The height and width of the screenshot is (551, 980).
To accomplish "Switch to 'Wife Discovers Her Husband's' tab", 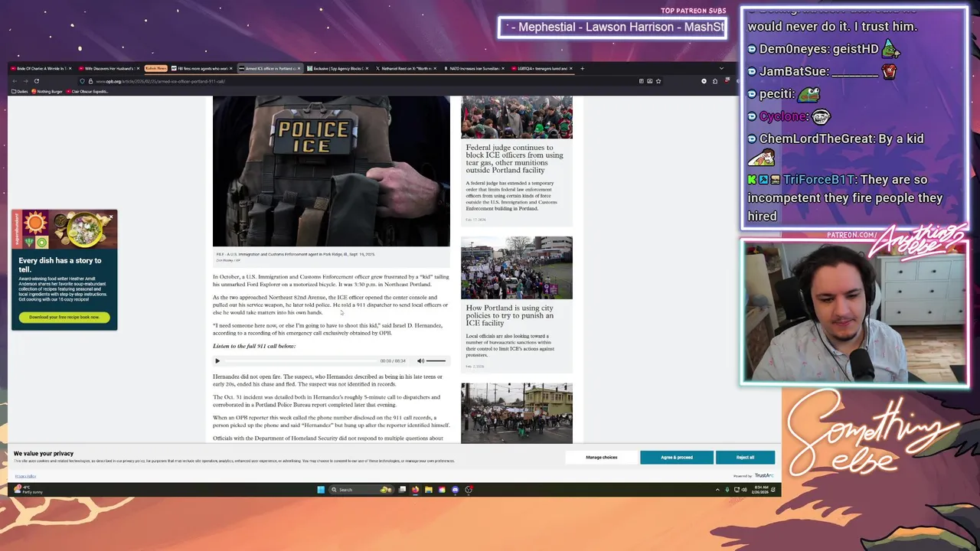I will tap(109, 69).
